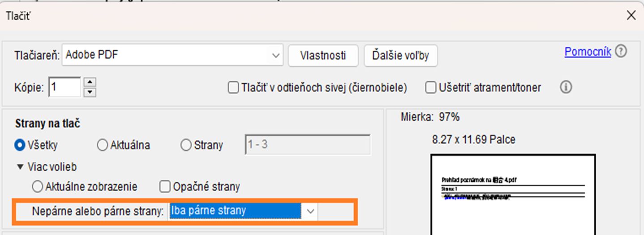The height and width of the screenshot is (235, 644).
Task: Click the print preview page thumbnail
Action: [x=513, y=194]
